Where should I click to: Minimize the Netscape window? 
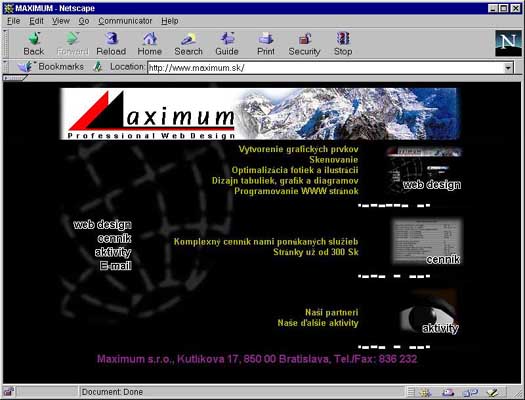coord(493,8)
